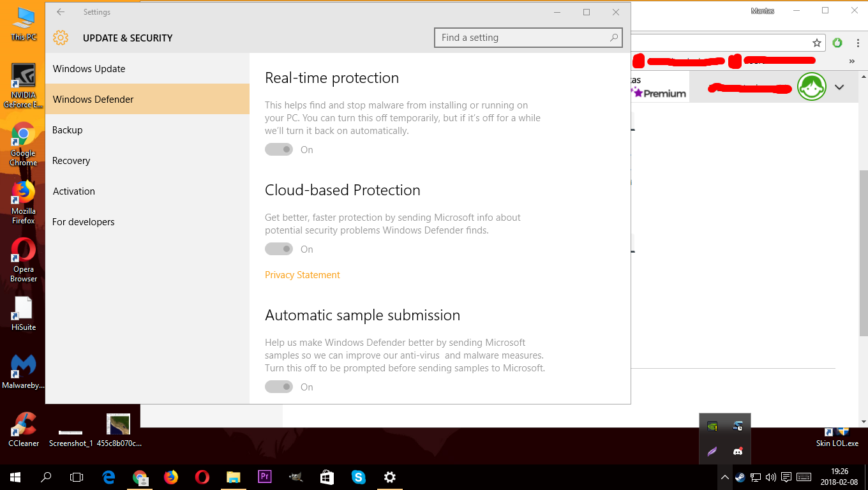Open Action Center notifications icon

tap(787, 477)
